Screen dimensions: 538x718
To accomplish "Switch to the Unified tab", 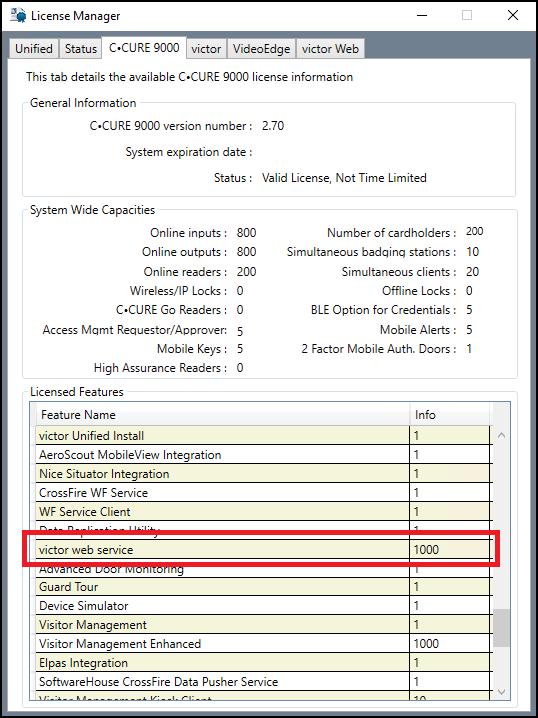I will (34, 49).
